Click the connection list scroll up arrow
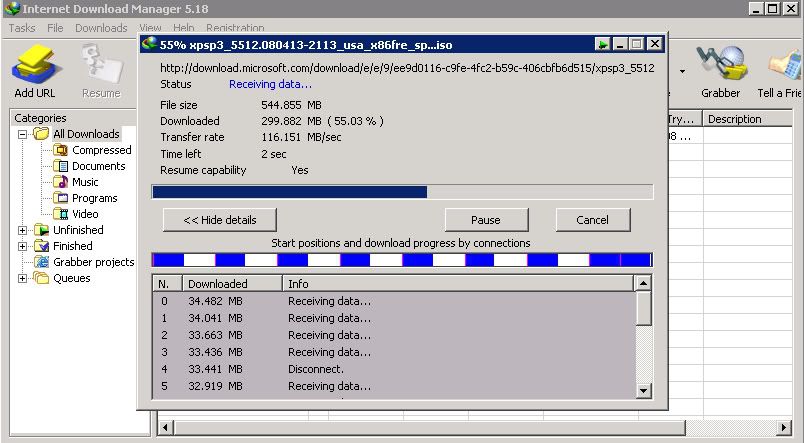 tap(643, 283)
